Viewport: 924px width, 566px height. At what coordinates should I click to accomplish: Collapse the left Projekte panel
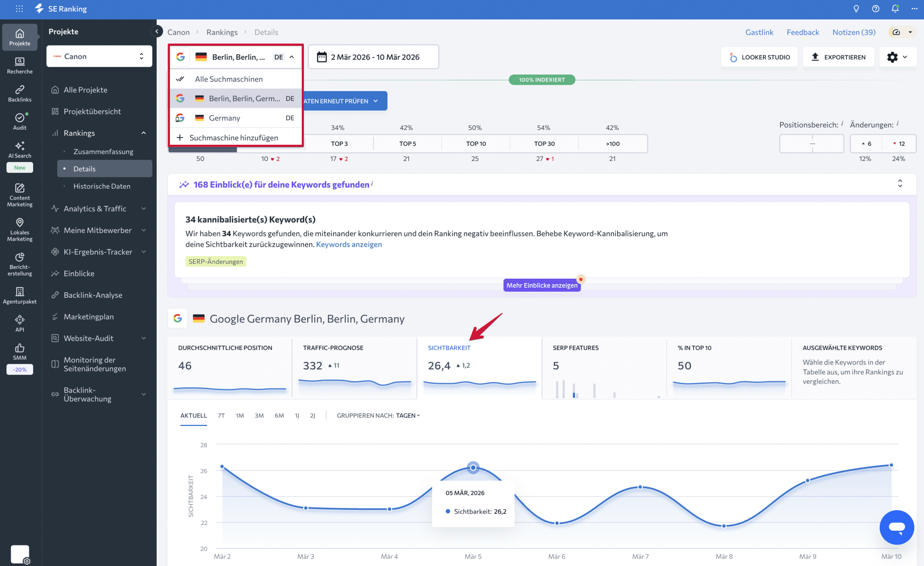point(157,31)
